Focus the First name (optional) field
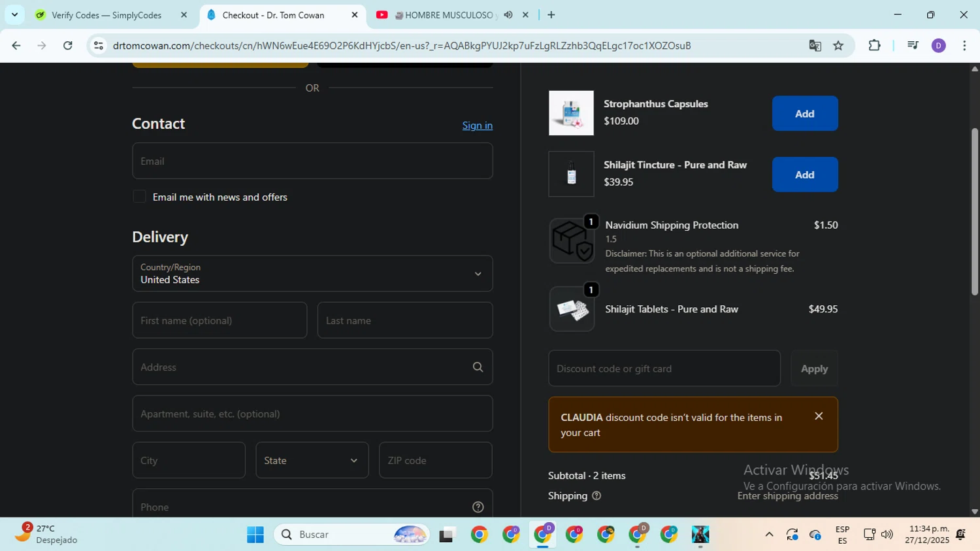 click(x=220, y=320)
